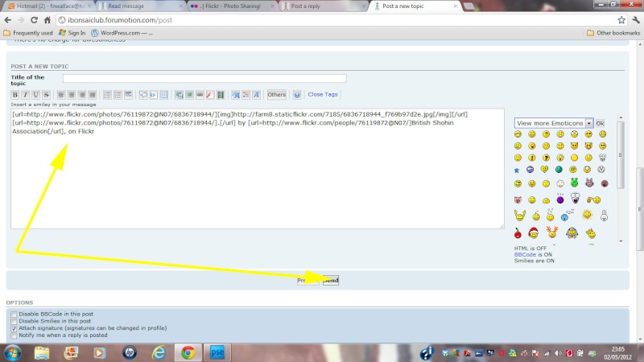Insert an image by URL
Screen dimensions: 644x362
click(x=189, y=95)
